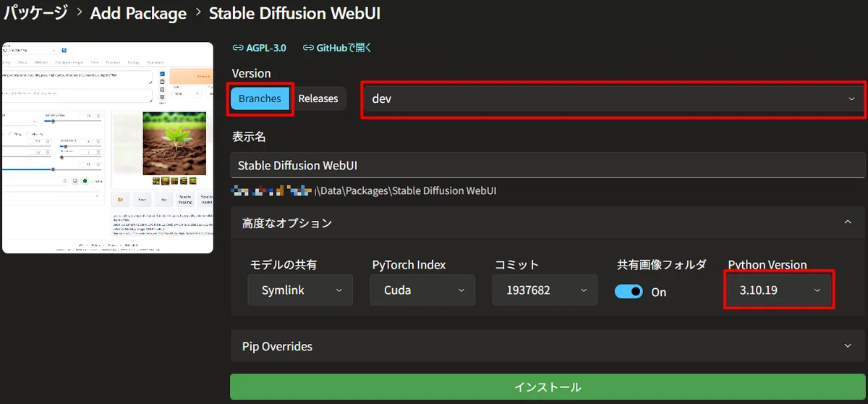
Task: Click the PyTorch Index label
Action: tap(409, 264)
